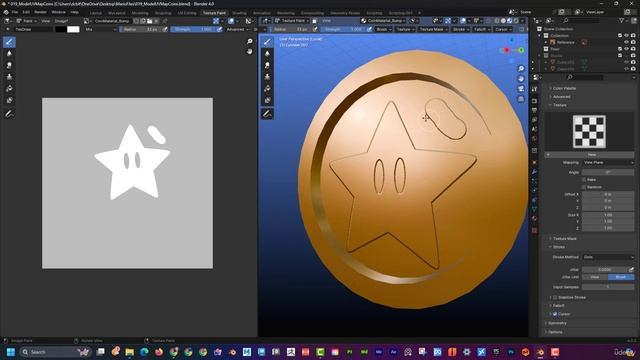Switch to Texture Paint workspace tab
Screen dimensions: 640x360
tap(214, 13)
